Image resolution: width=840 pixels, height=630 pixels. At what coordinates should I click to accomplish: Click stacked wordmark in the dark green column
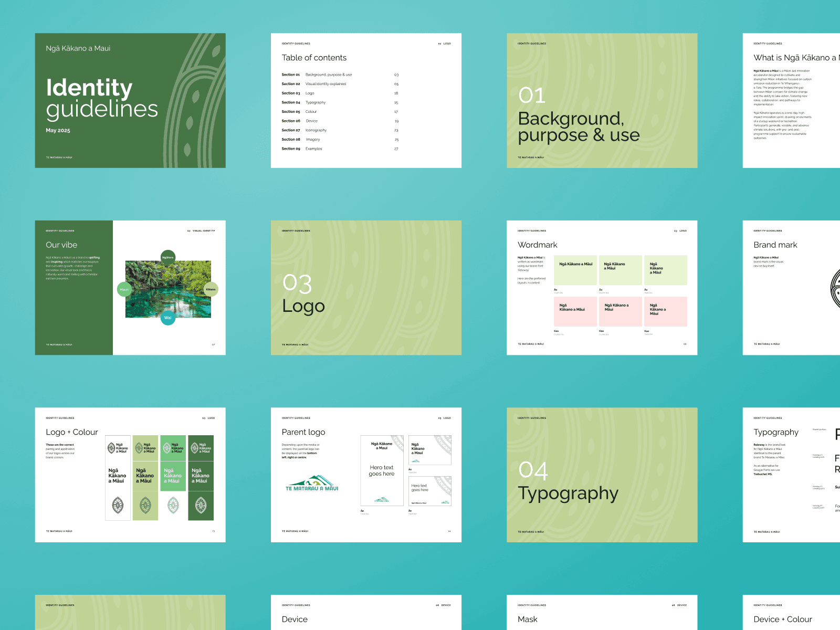[x=200, y=476]
